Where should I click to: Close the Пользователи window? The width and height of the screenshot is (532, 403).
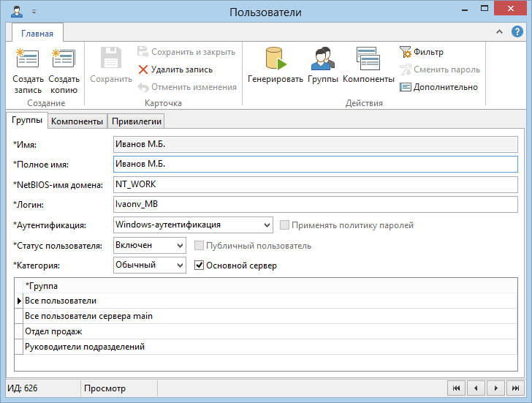click(x=510, y=9)
